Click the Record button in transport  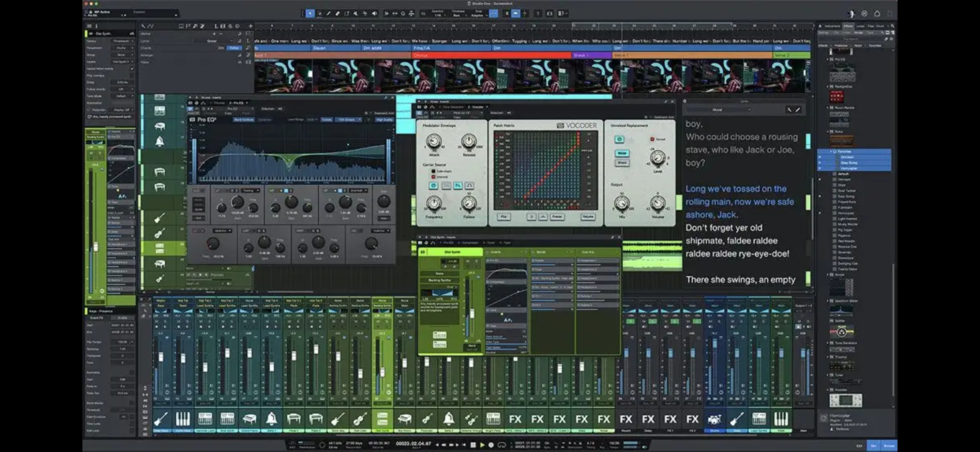[491, 445]
